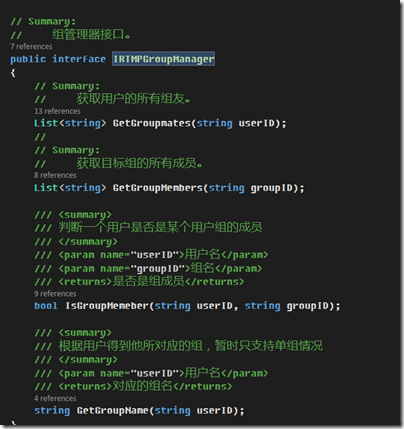Click the <summary> tag above 根据用户得到 comment
This screenshot has height=429, width=404.
point(85,333)
